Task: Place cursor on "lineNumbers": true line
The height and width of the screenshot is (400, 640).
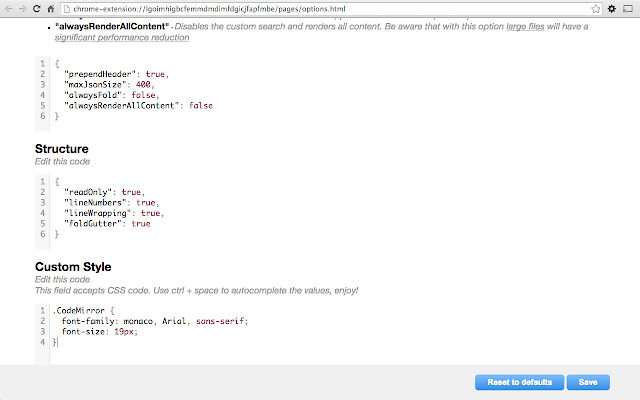Action: 111,203
